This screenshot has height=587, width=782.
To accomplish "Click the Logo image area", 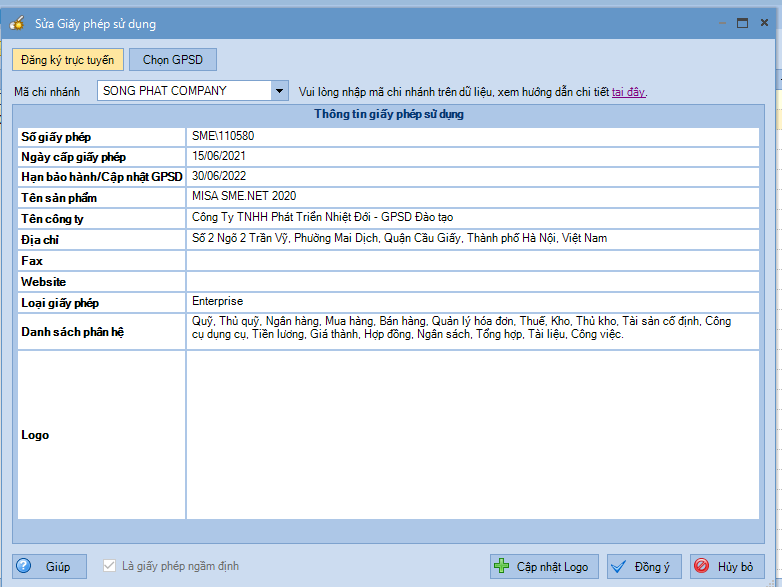I will 473,435.
